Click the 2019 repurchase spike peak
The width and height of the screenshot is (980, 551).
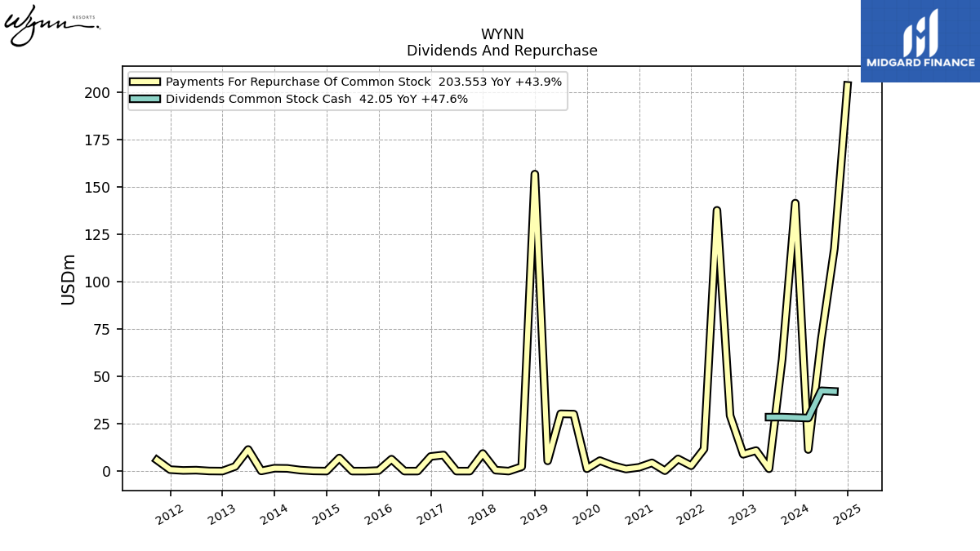click(535, 172)
